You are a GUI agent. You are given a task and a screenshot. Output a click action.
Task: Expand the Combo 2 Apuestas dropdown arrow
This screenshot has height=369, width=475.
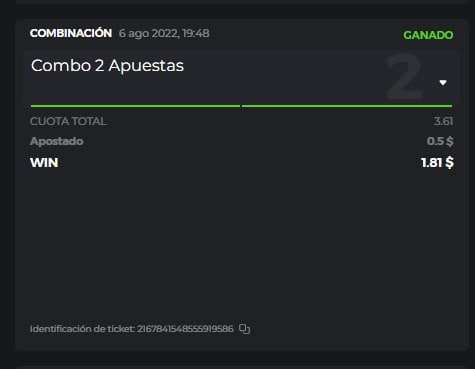point(443,83)
